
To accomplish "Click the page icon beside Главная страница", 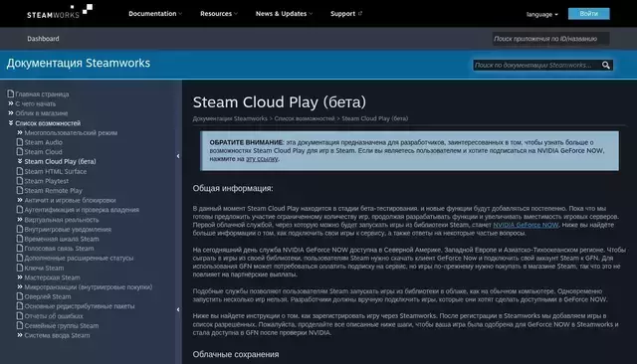I will 11,93.
